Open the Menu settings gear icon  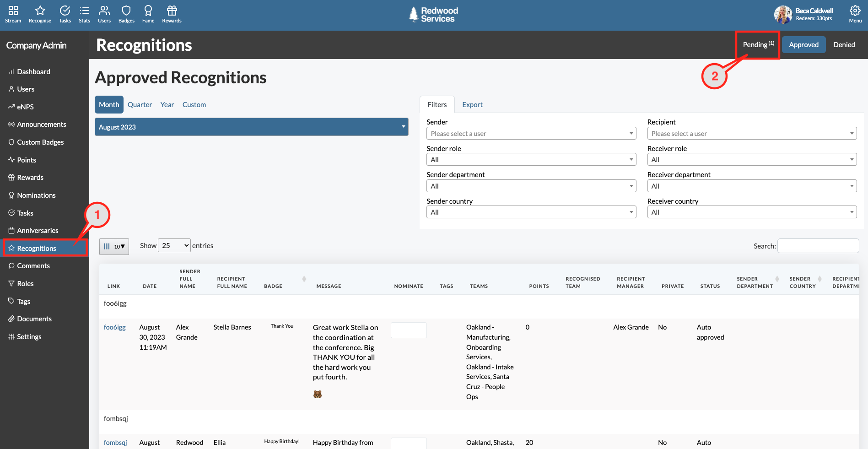click(855, 11)
